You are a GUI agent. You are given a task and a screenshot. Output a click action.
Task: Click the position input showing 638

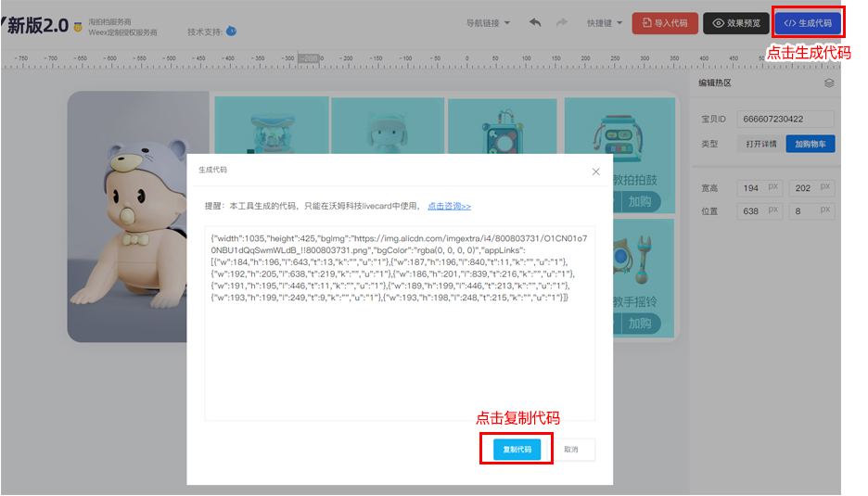[x=759, y=210]
